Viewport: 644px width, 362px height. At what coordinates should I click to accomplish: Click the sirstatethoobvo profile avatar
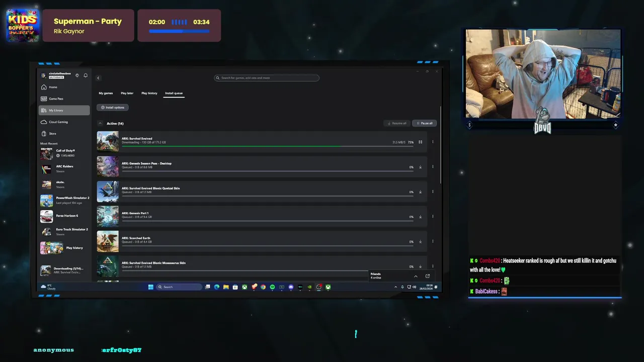(44, 75)
